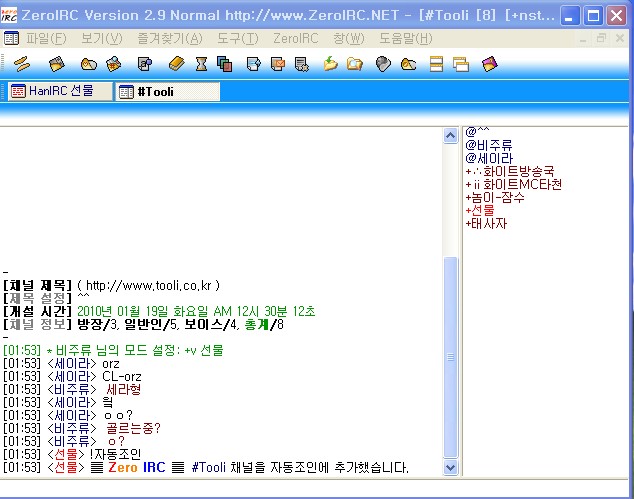The image size is (634, 499).
Task: Select user +ii화이트MC타천 in nick list
Action: (x=514, y=184)
